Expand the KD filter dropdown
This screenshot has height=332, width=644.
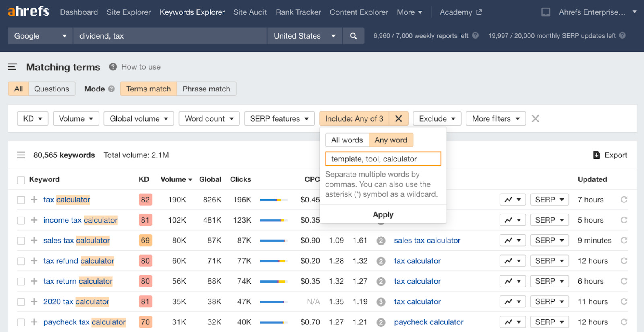click(x=33, y=119)
